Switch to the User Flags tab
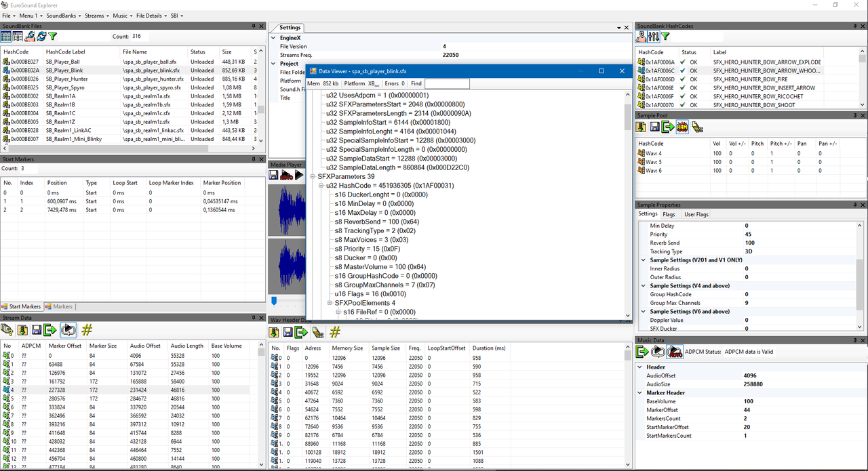 [696, 214]
